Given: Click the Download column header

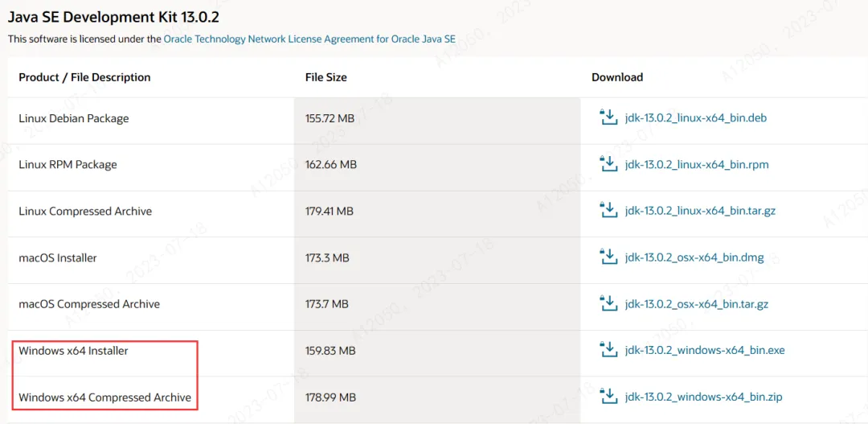Looking at the screenshot, I should pyautogui.click(x=617, y=77).
